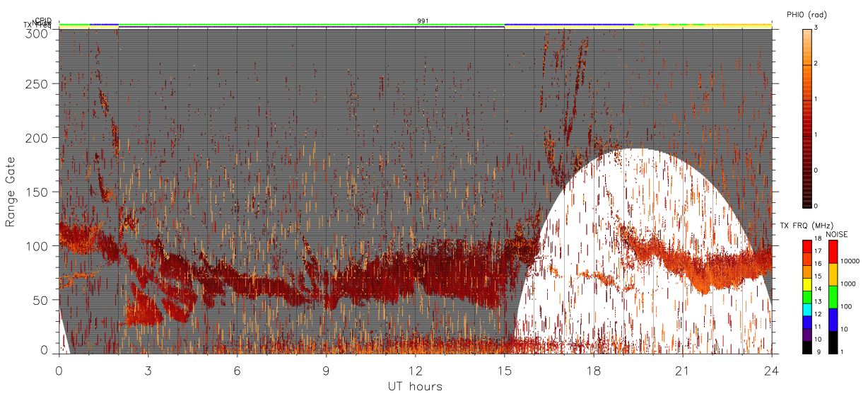Click x-axis tick label '24'
This screenshot has height=401, width=868.
[x=771, y=370]
